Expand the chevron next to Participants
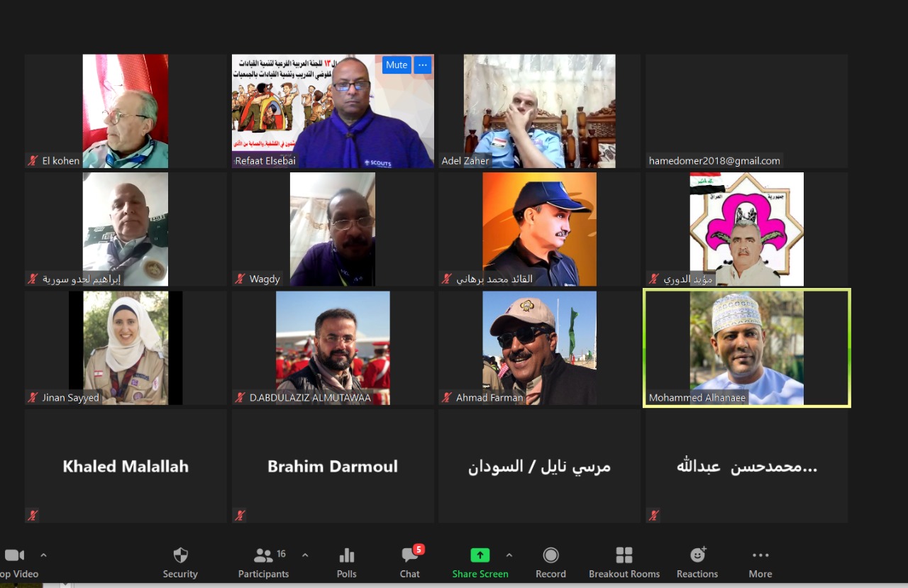Image resolution: width=908 pixels, height=588 pixels. [305, 555]
